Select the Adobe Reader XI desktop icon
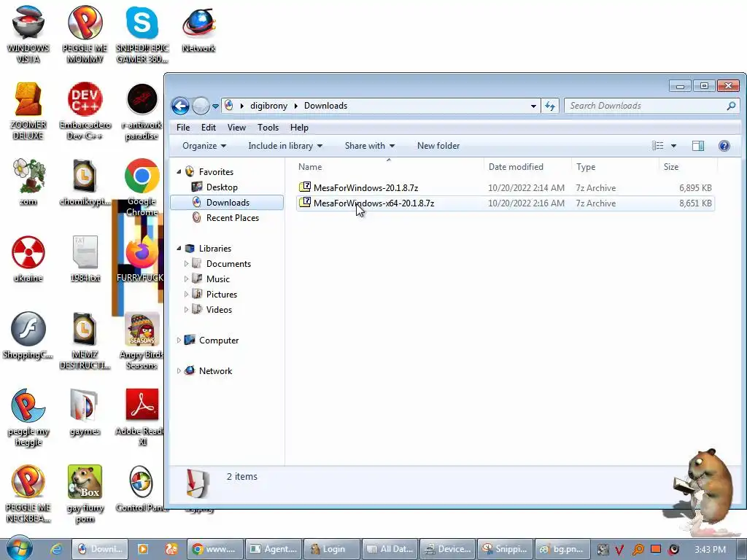The height and width of the screenshot is (560, 747). pyautogui.click(x=142, y=417)
